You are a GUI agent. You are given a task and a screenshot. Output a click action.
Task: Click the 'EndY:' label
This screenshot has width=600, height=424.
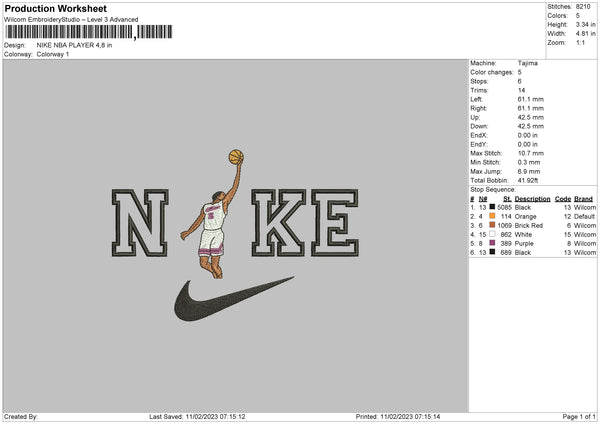[x=479, y=144]
